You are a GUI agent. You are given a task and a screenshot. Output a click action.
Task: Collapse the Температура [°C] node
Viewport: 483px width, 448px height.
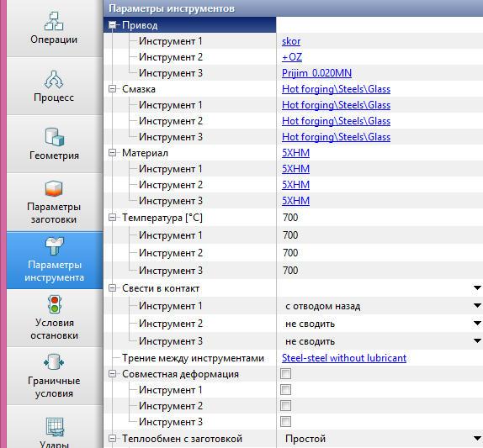[x=113, y=218]
